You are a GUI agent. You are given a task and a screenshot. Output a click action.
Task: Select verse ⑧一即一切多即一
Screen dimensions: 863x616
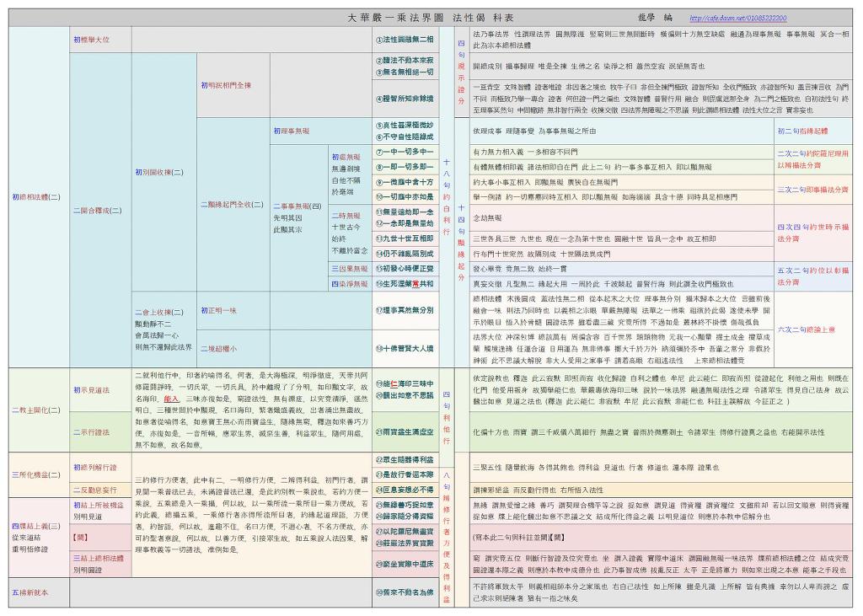click(x=405, y=167)
